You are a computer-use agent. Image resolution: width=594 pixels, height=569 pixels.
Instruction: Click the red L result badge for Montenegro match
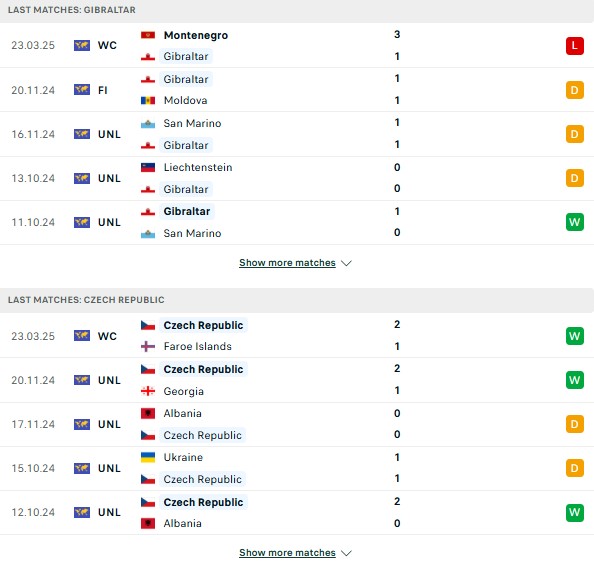(574, 46)
